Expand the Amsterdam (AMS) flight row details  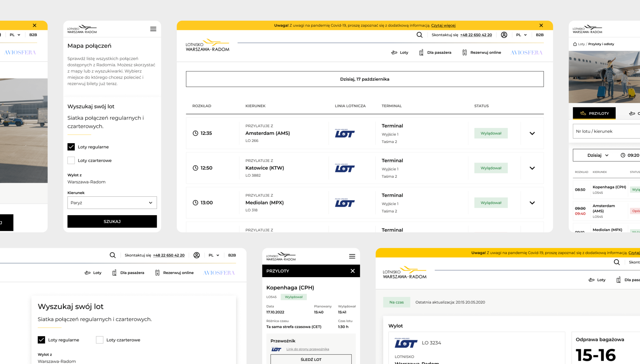point(532,133)
